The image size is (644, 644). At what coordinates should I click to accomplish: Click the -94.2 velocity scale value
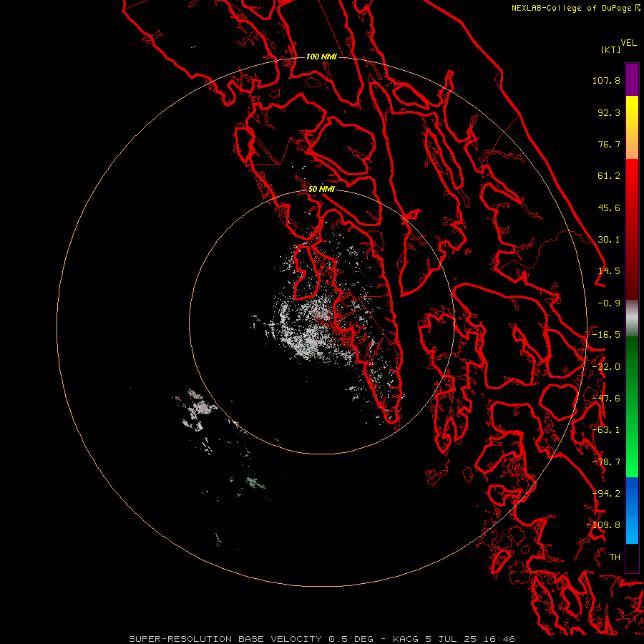[x=606, y=494]
